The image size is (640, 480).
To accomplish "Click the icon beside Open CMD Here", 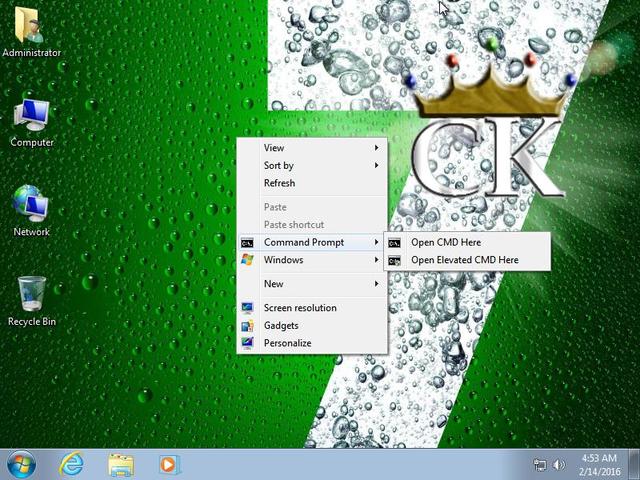I will tap(394, 243).
